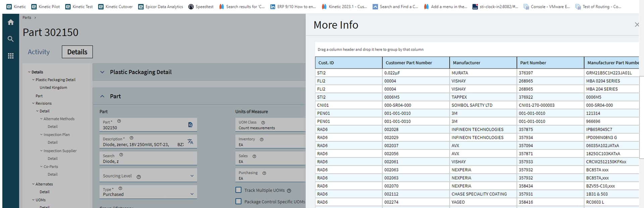Click the Home icon in sidebar
Image resolution: width=644 pixels, height=208 pixels.
tap(11, 22)
